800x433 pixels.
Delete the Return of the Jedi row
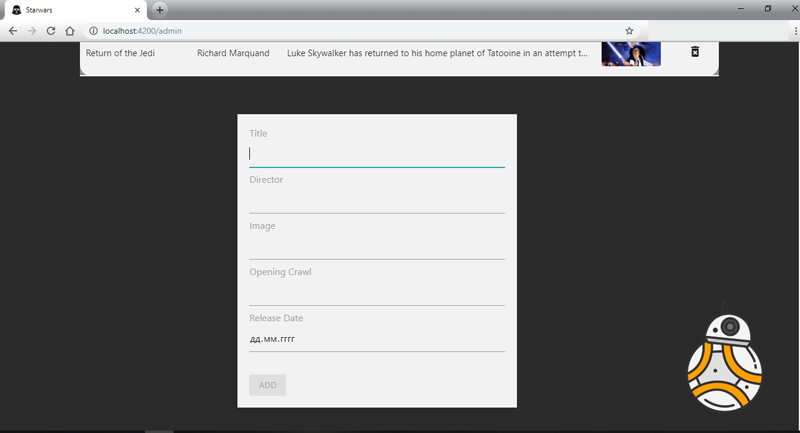coord(695,52)
